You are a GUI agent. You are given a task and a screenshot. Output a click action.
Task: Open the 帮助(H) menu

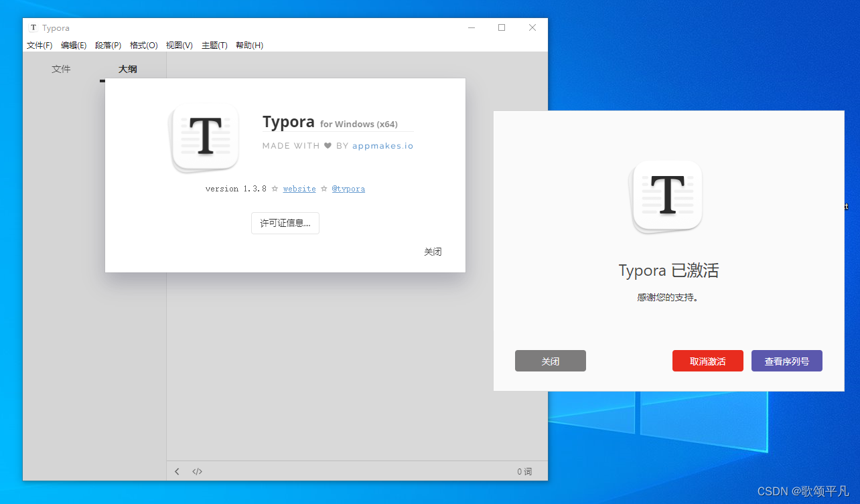tap(249, 46)
